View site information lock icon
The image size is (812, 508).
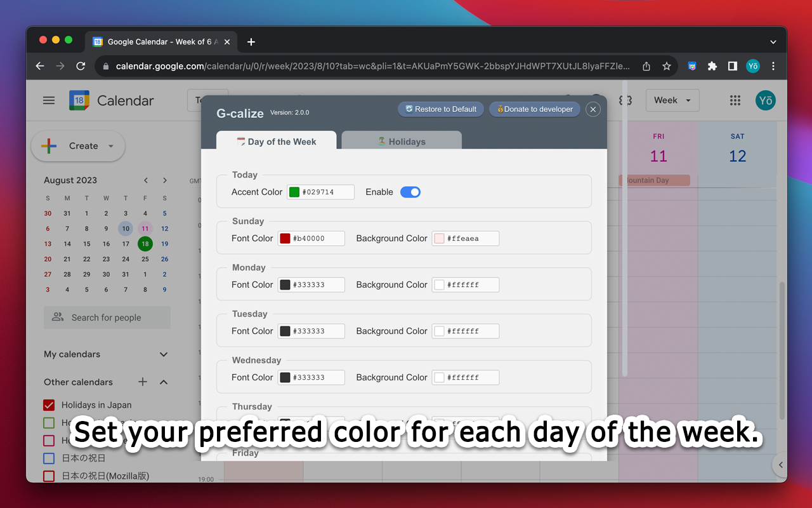pos(105,66)
